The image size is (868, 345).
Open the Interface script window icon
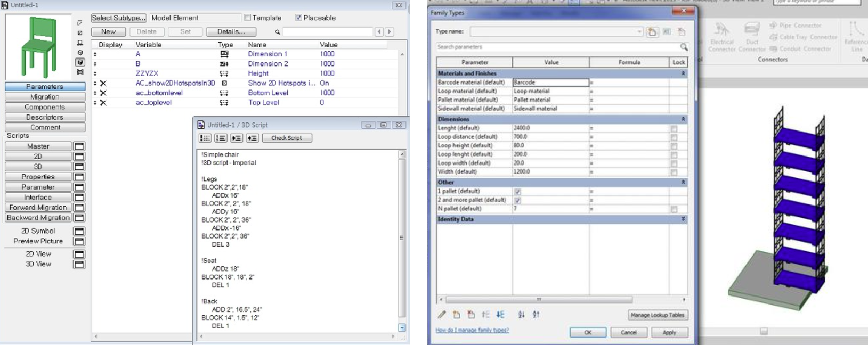(x=79, y=198)
